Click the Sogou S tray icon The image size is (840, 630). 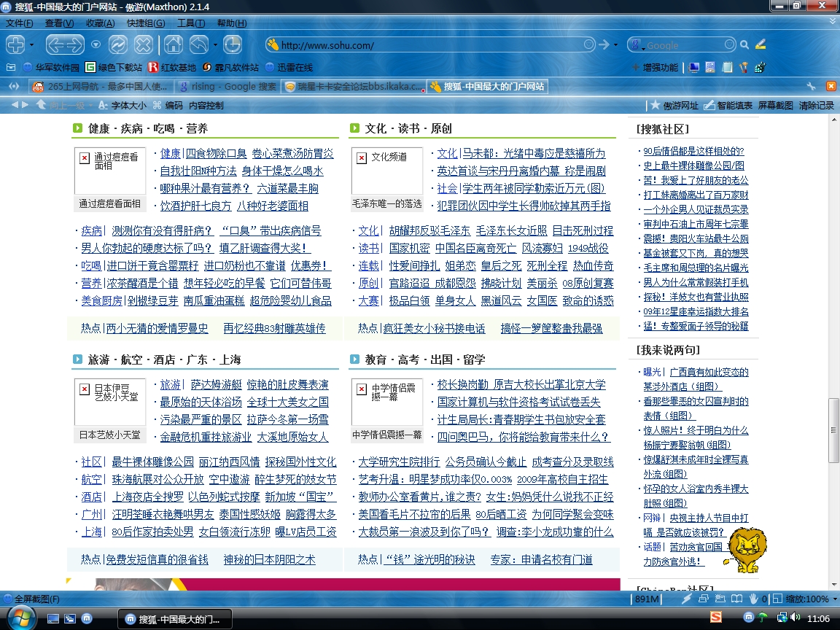pyautogui.click(x=716, y=617)
